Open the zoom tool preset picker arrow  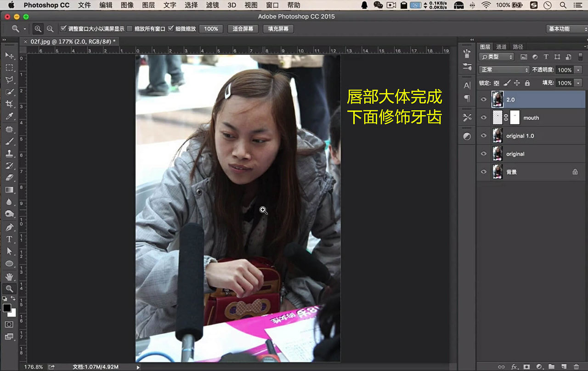(x=25, y=28)
